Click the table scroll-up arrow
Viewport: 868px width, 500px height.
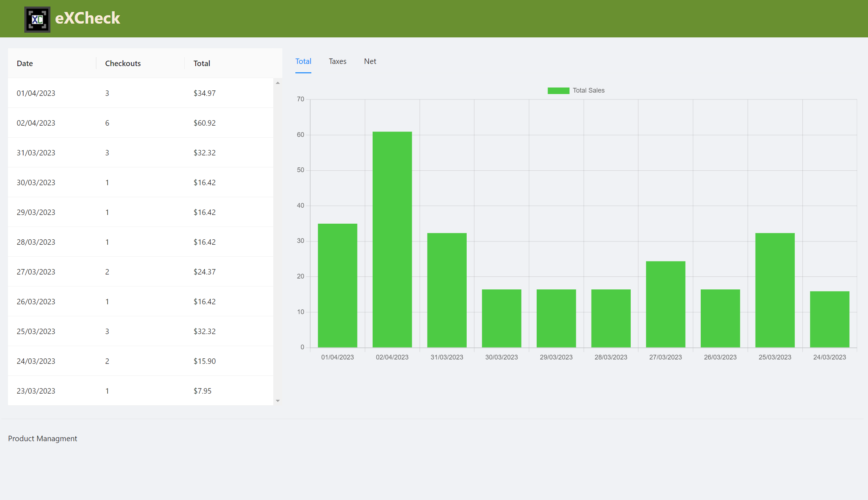[278, 83]
